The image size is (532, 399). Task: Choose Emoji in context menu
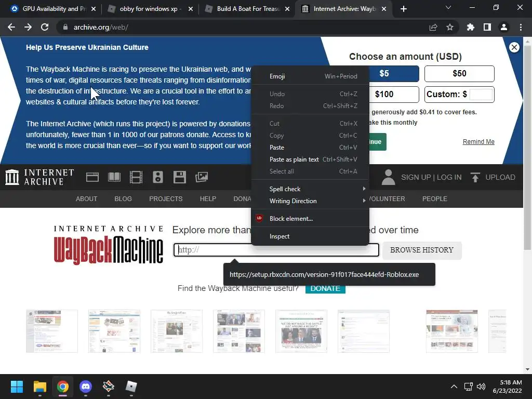[x=310, y=76]
